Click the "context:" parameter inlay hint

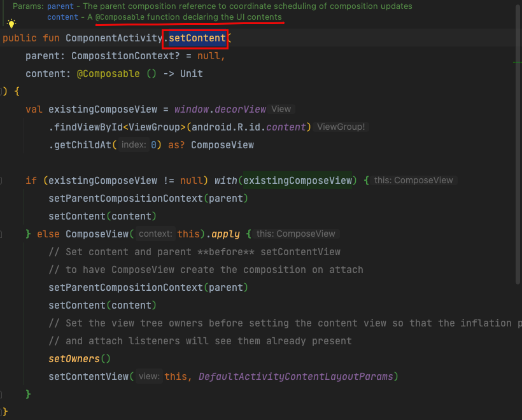coord(155,234)
